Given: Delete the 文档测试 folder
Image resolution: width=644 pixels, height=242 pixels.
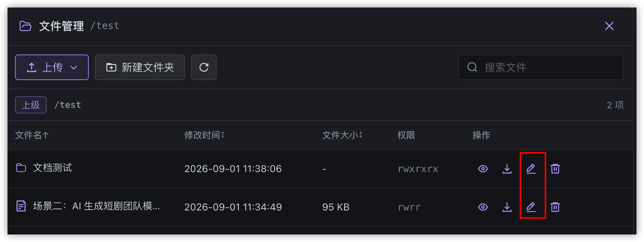Looking at the screenshot, I should tap(555, 169).
